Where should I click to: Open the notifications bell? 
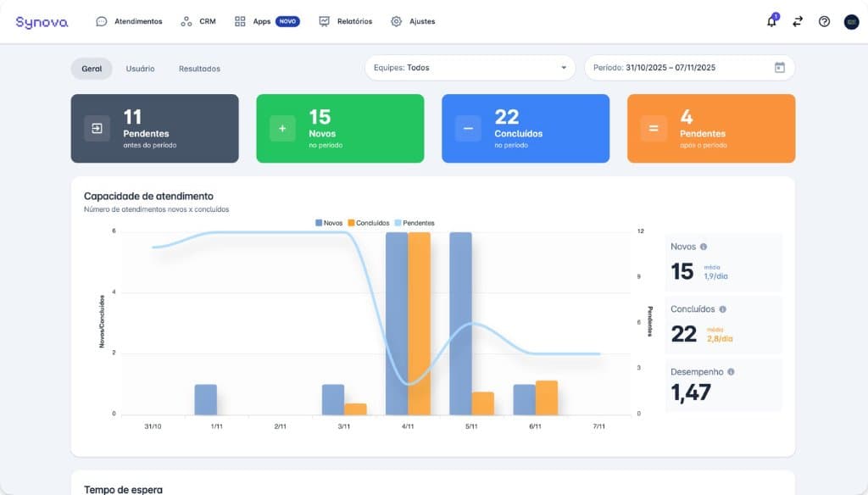pyautogui.click(x=771, y=21)
